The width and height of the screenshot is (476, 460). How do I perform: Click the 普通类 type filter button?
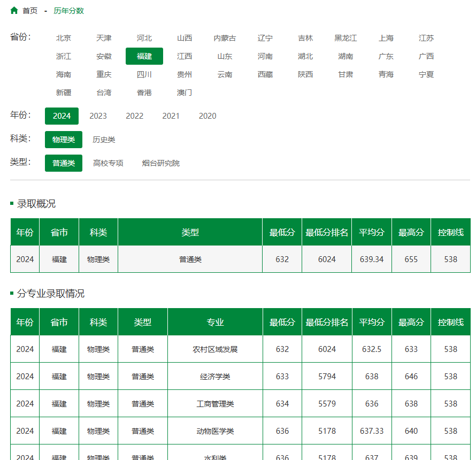coord(64,163)
